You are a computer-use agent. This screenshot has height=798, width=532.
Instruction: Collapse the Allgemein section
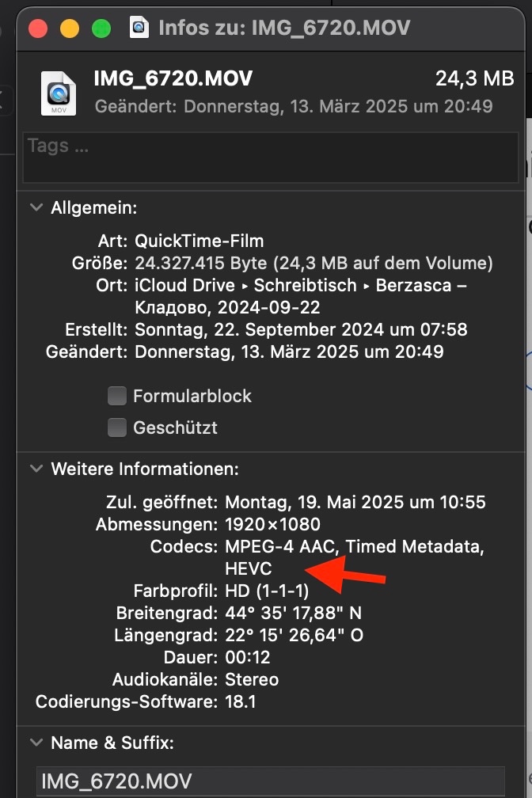[36, 208]
